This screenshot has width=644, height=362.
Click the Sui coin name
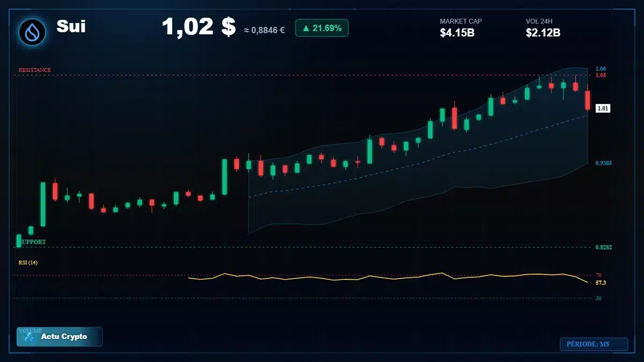71,26
